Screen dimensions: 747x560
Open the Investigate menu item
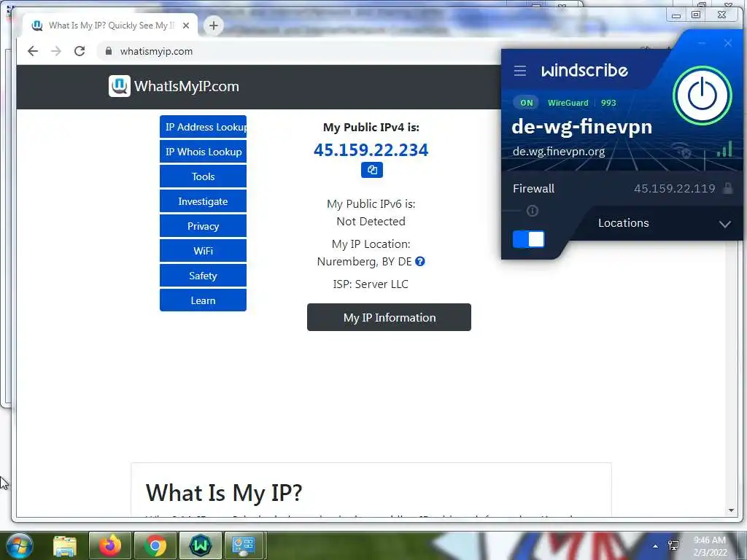pyautogui.click(x=203, y=201)
